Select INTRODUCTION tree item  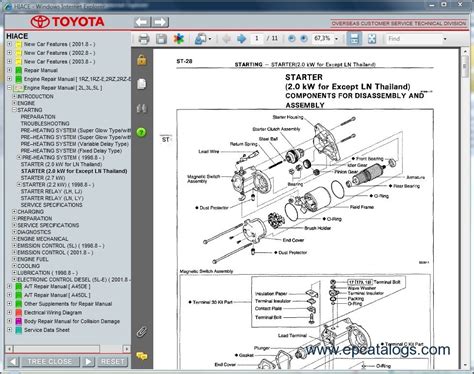click(x=35, y=96)
